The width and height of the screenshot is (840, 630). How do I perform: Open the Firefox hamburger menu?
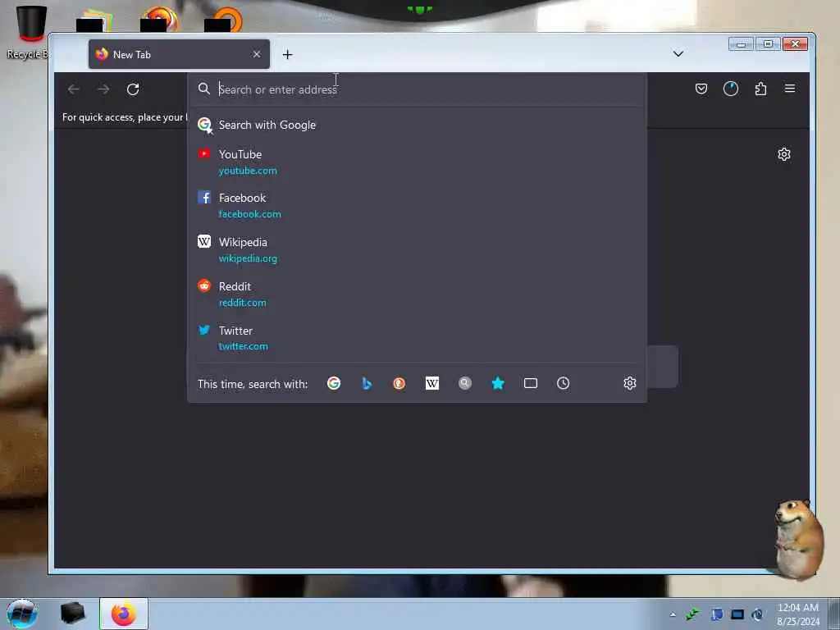790,88
